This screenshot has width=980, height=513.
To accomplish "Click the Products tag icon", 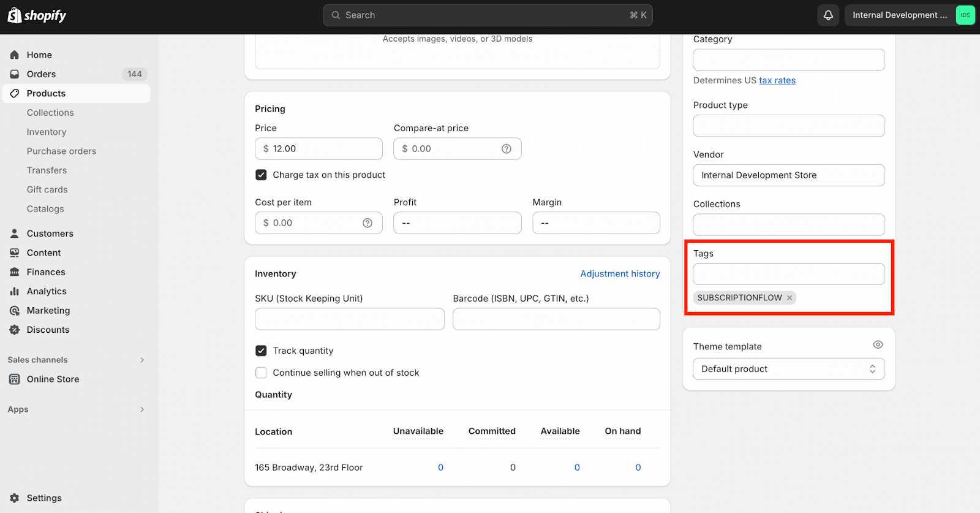I will [x=15, y=94].
